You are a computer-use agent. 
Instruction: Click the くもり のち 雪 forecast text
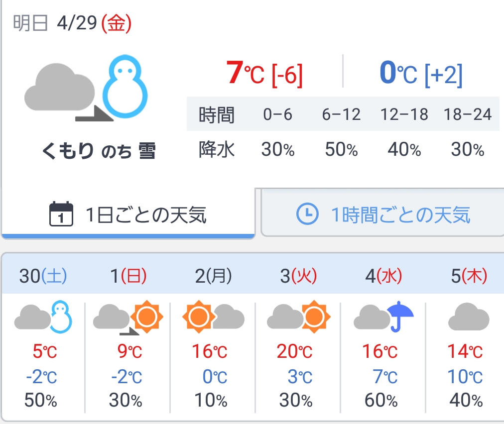tap(99, 150)
